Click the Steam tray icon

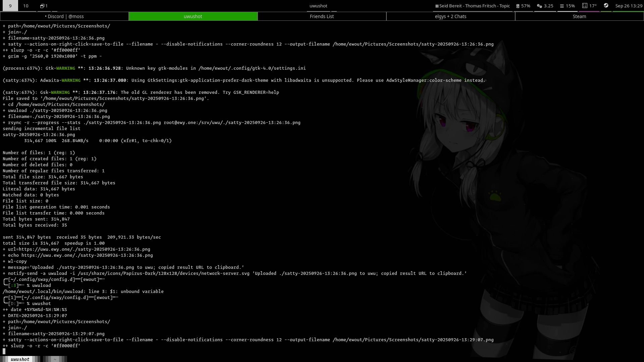click(606, 5)
